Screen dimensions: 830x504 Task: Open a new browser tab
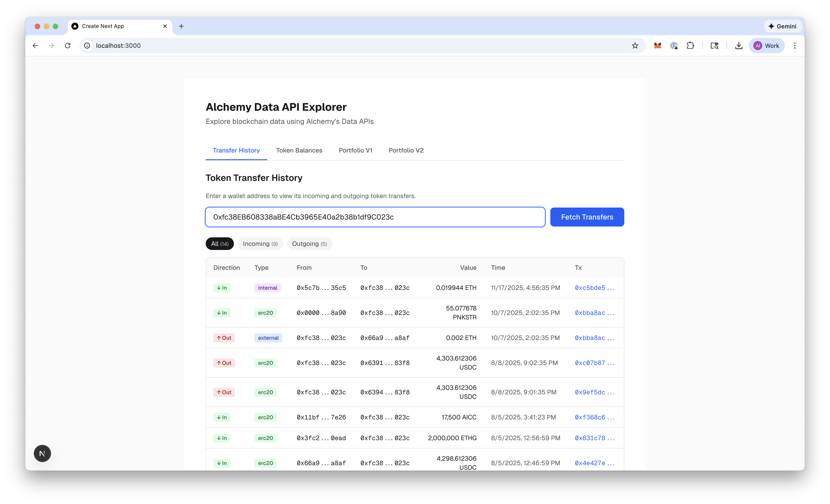(181, 26)
